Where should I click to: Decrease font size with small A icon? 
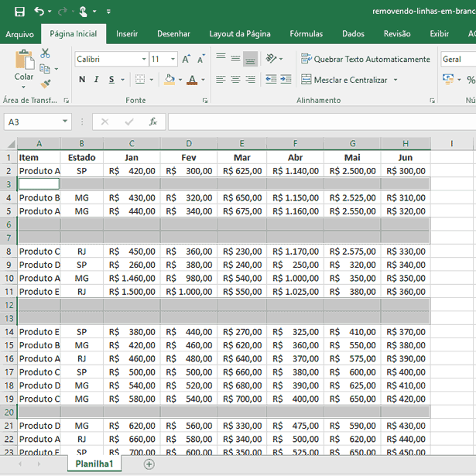(x=201, y=59)
